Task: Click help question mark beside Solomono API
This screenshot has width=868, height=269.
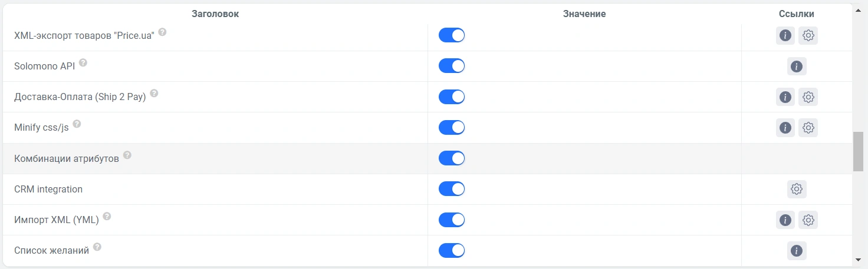Action: coord(83,62)
